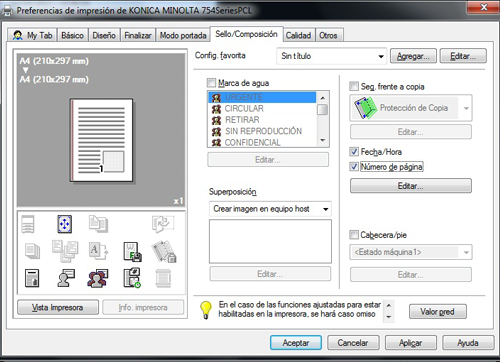The width and height of the screenshot is (500, 362).
Task: Open the Finalizar tab
Action: coord(138,35)
